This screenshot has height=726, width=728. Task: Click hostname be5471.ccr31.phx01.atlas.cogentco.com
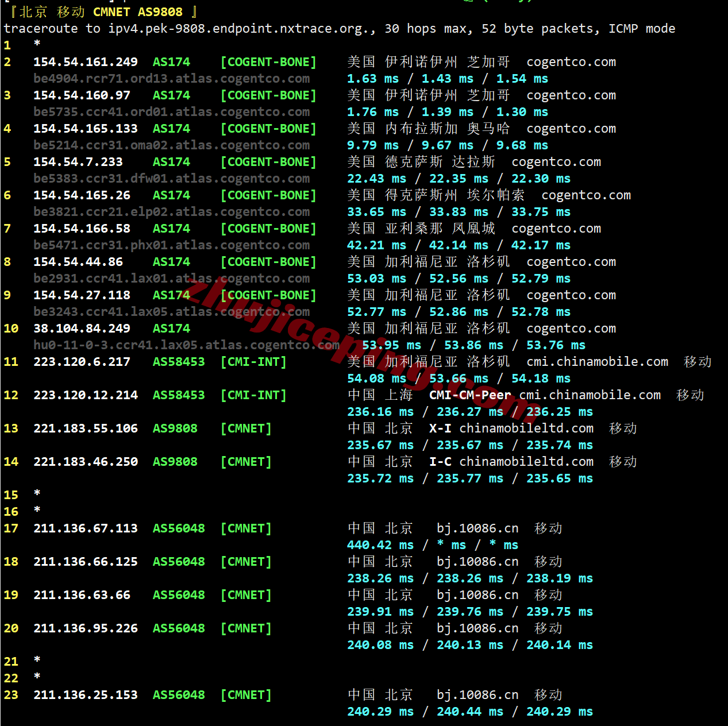(x=172, y=245)
